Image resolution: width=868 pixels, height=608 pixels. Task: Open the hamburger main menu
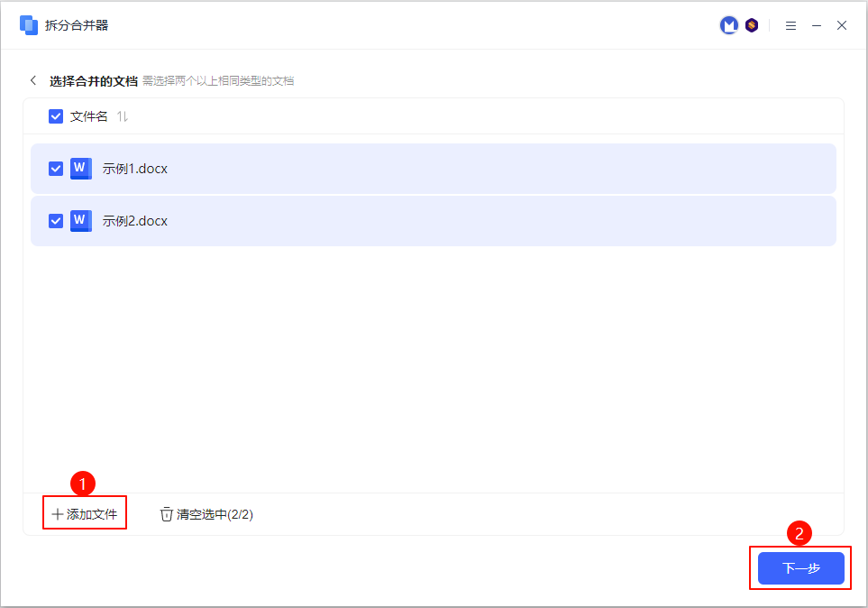[790, 26]
